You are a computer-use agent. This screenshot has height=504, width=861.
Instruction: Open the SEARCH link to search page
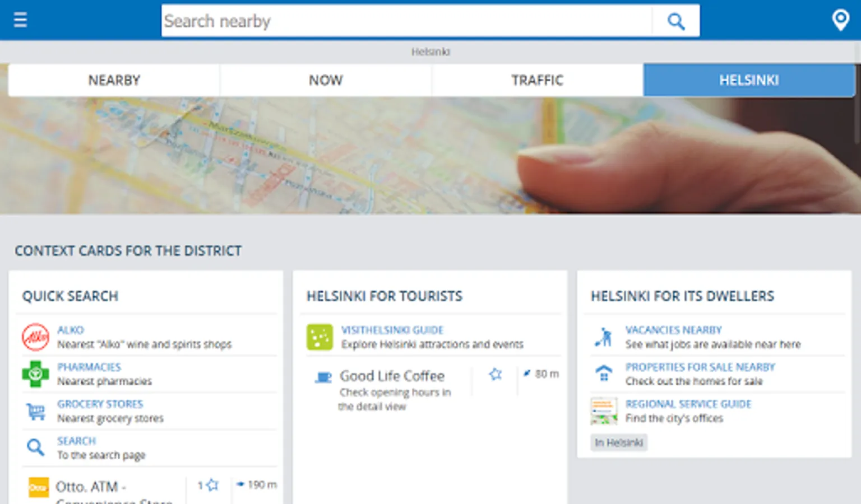77,441
